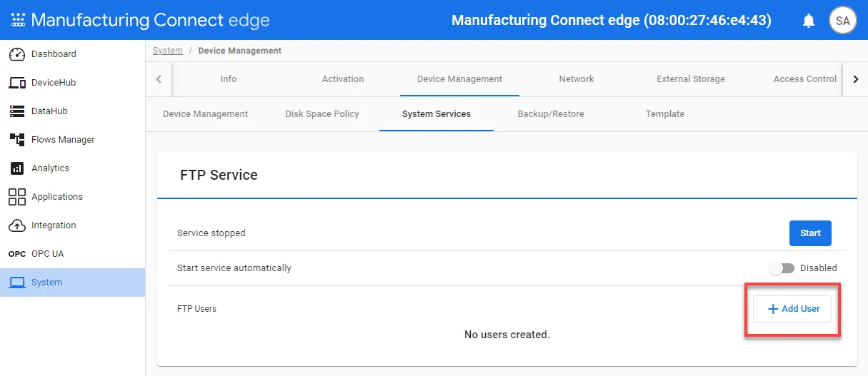This screenshot has width=868, height=376.
Task: Open the External Storage tab
Action: coord(691,79)
